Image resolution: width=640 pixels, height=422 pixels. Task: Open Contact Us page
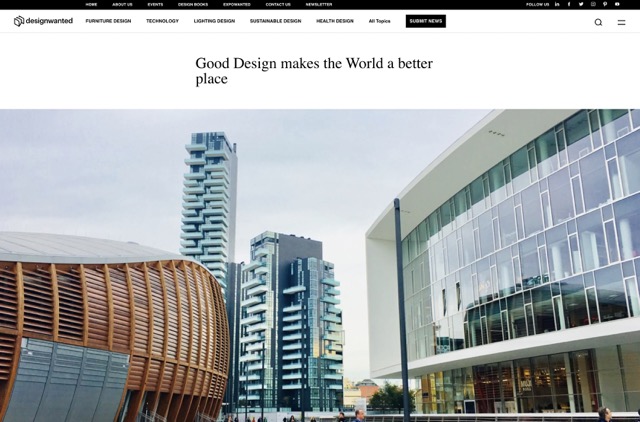[x=278, y=4]
